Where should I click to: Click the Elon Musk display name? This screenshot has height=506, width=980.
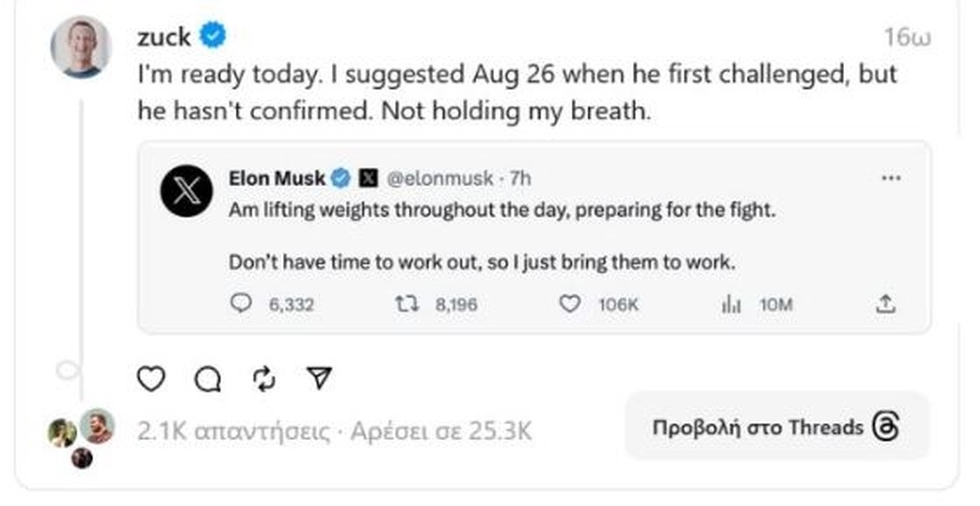pyautogui.click(x=277, y=178)
